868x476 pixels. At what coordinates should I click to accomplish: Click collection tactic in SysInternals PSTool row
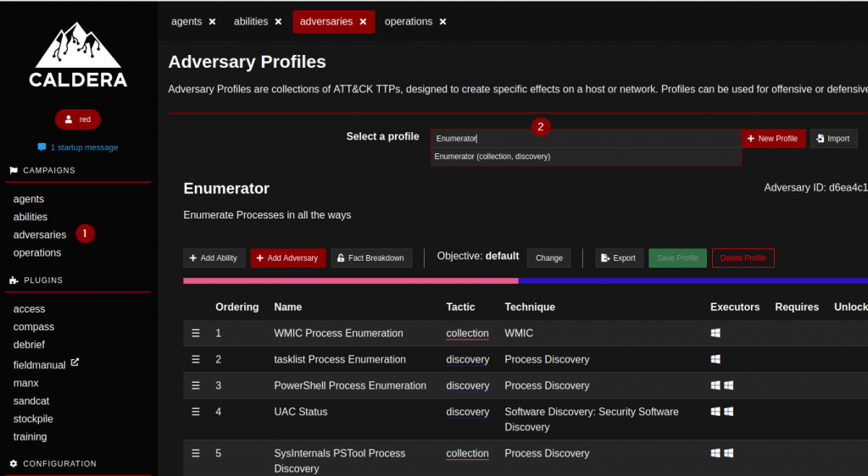point(467,453)
